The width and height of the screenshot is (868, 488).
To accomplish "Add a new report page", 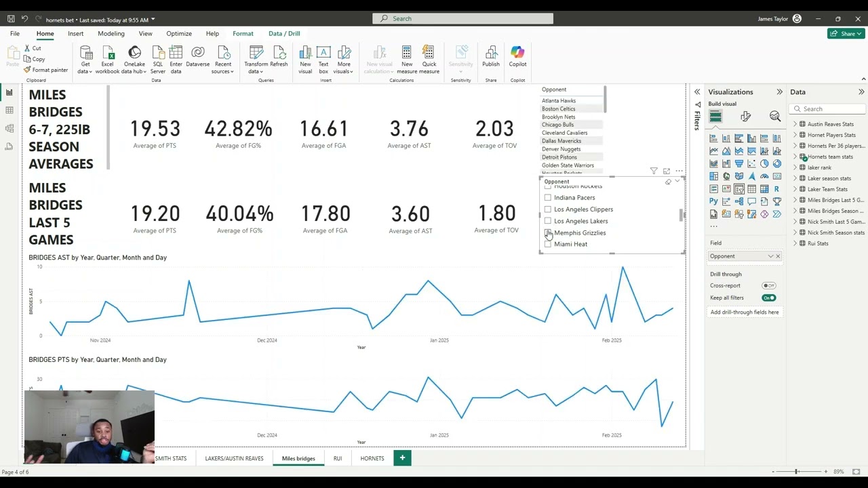I will click(x=402, y=458).
